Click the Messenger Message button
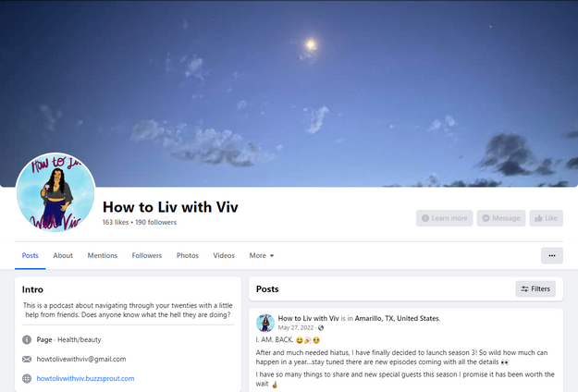Image resolution: width=578 pixels, height=392 pixels. (501, 218)
